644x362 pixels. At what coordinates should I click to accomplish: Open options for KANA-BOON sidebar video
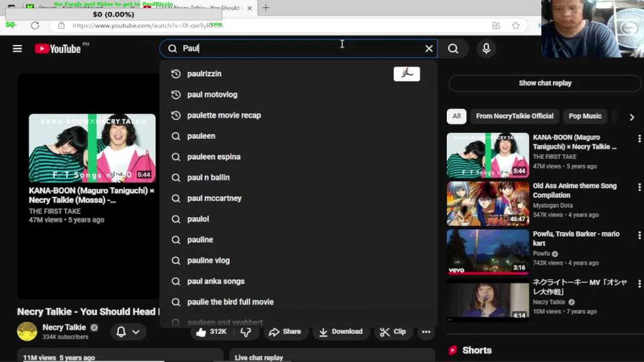click(639, 138)
